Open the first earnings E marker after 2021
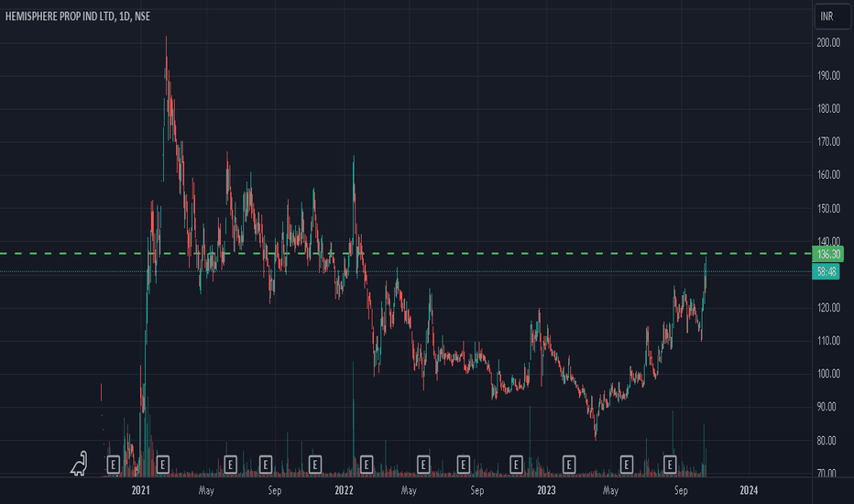 pyautogui.click(x=162, y=465)
